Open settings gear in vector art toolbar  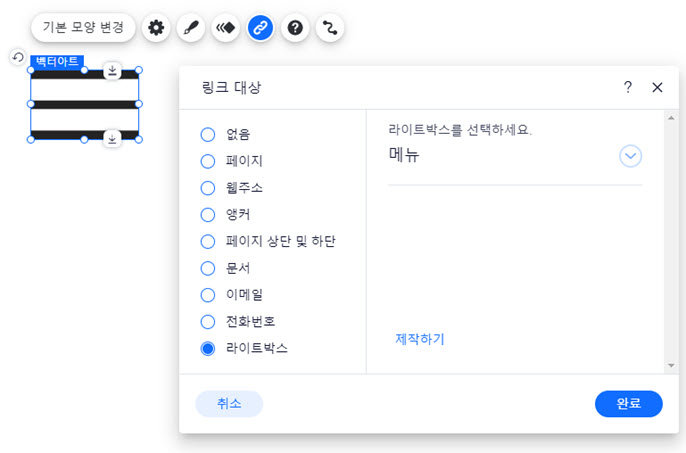156,28
